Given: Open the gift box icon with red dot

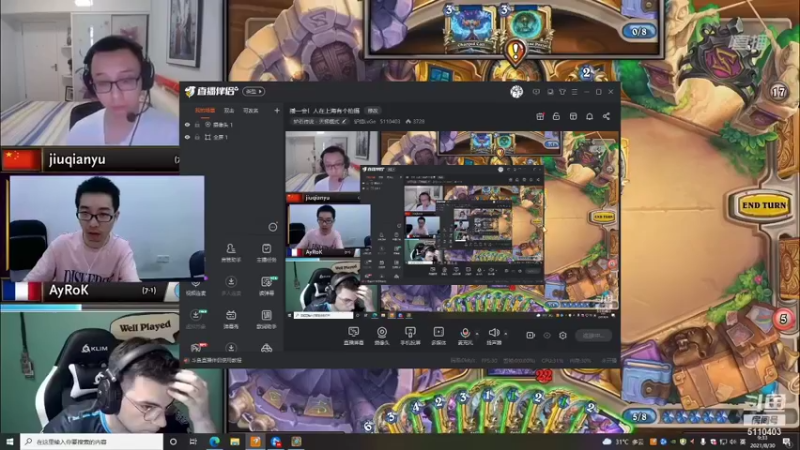Looking at the screenshot, I should tap(540, 116).
